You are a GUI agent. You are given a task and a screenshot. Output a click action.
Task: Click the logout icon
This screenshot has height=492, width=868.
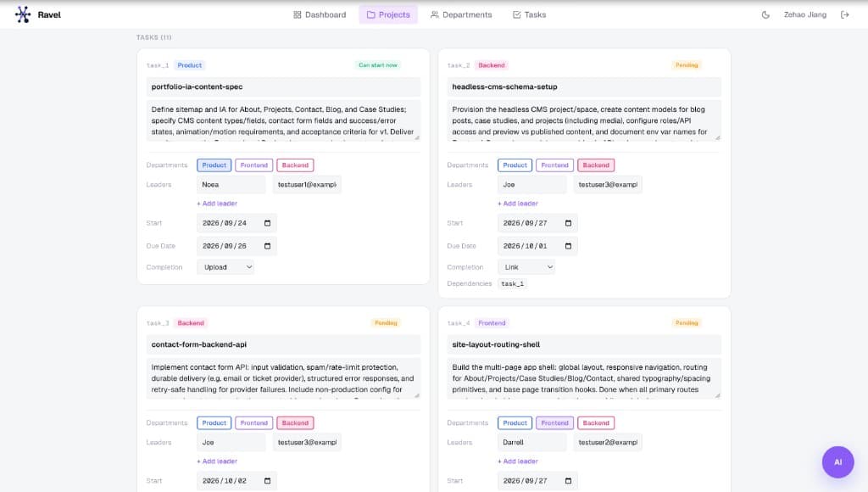click(845, 15)
